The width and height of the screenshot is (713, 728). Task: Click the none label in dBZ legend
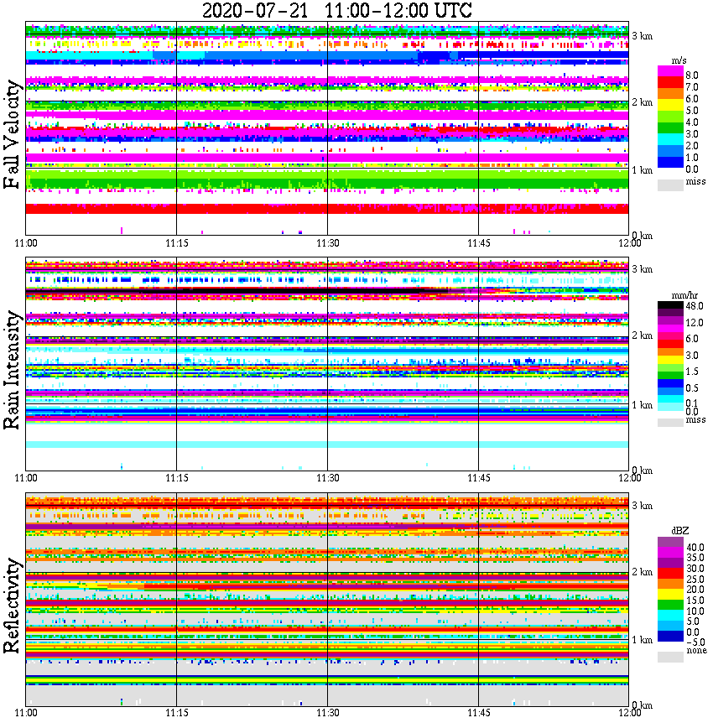point(696,651)
